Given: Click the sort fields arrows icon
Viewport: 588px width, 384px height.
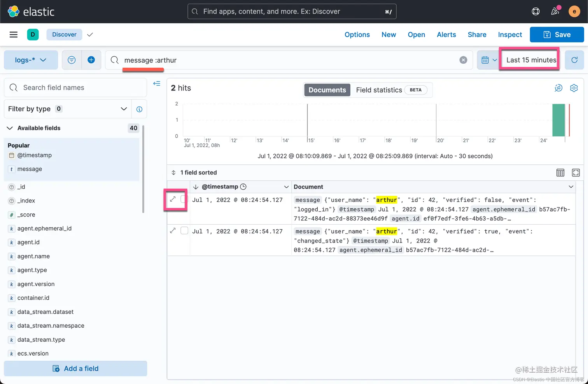Looking at the screenshot, I should pyautogui.click(x=173, y=173).
